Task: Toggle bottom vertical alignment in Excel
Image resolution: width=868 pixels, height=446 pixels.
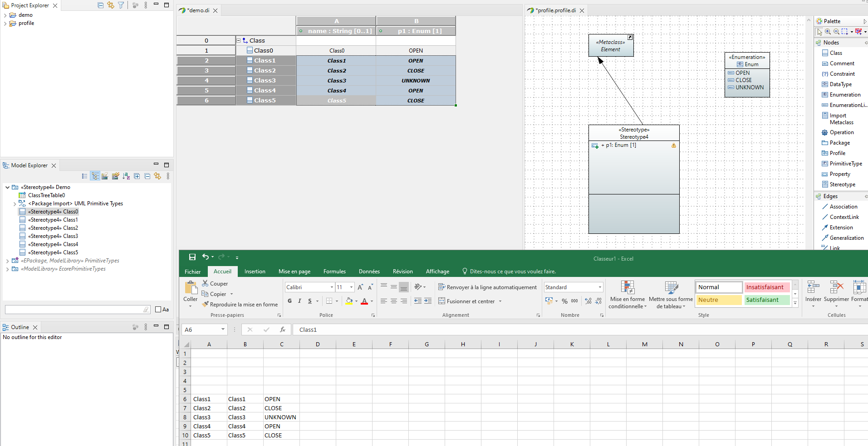Action: click(x=404, y=287)
